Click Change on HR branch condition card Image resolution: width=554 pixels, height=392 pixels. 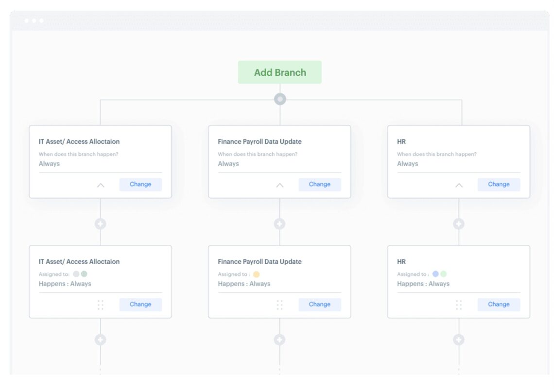pyautogui.click(x=499, y=185)
